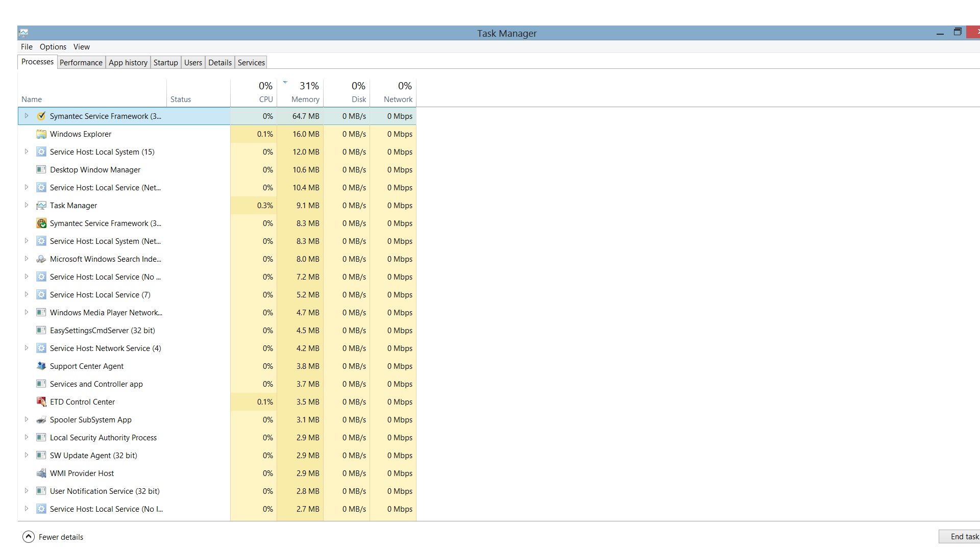Switch to the Details tab
Viewport: 980px width, 551px height.
(220, 63)
